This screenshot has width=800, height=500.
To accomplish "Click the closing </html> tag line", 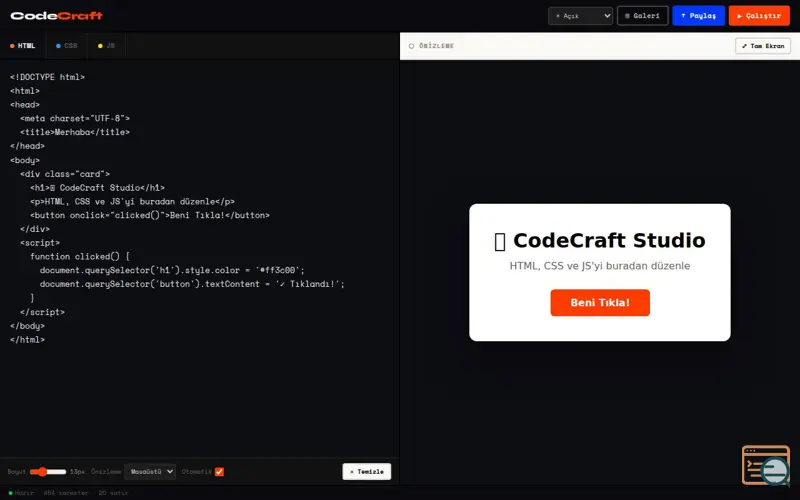I will [28, 339].
